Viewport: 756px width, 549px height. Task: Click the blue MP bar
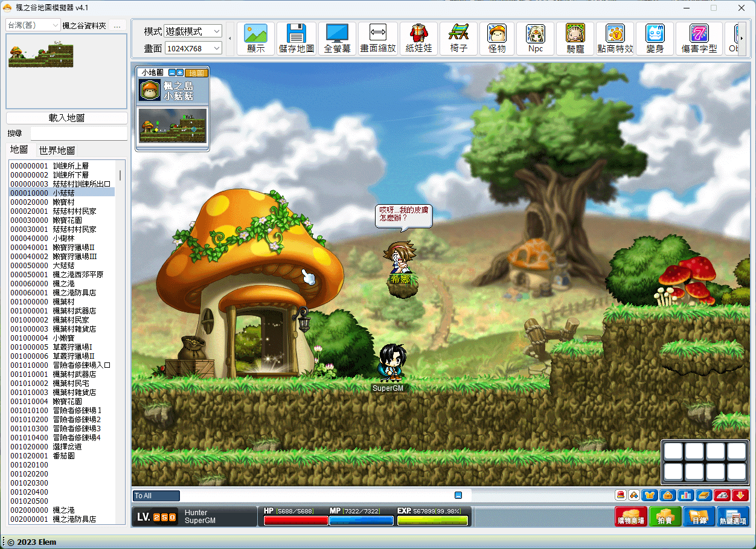[x=362, y=520]
